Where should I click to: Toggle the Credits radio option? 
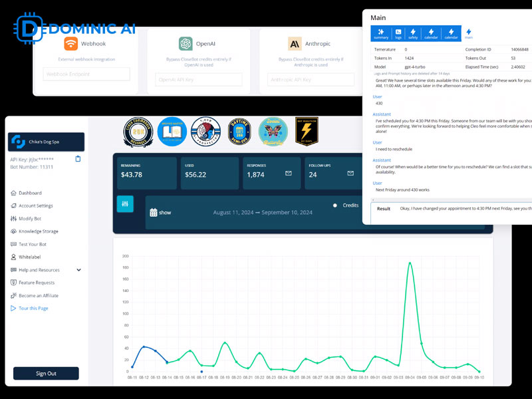point(335,205)
